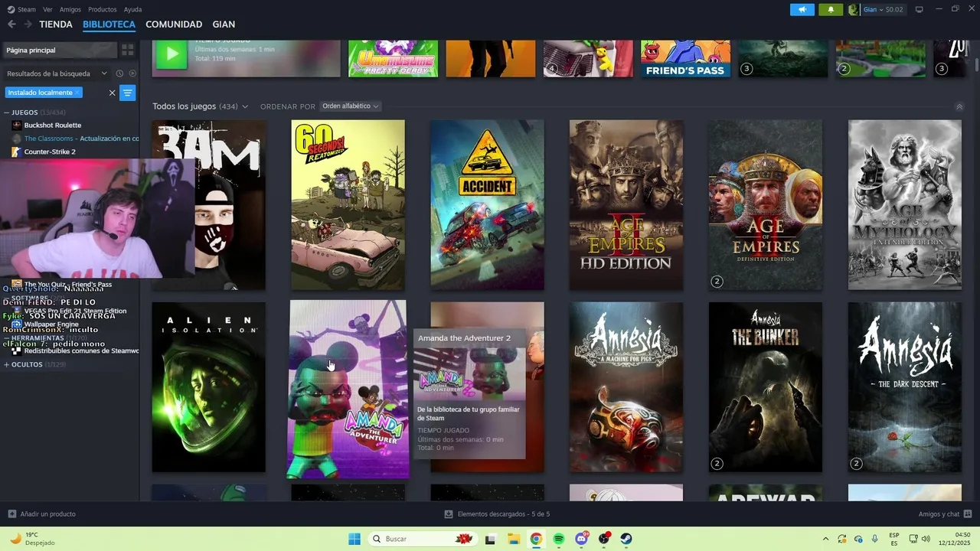Image resolution: width=980 pixels, height=551 pixels.
Task: Open OBS Studio from taskbar
Action: point(604,539)
